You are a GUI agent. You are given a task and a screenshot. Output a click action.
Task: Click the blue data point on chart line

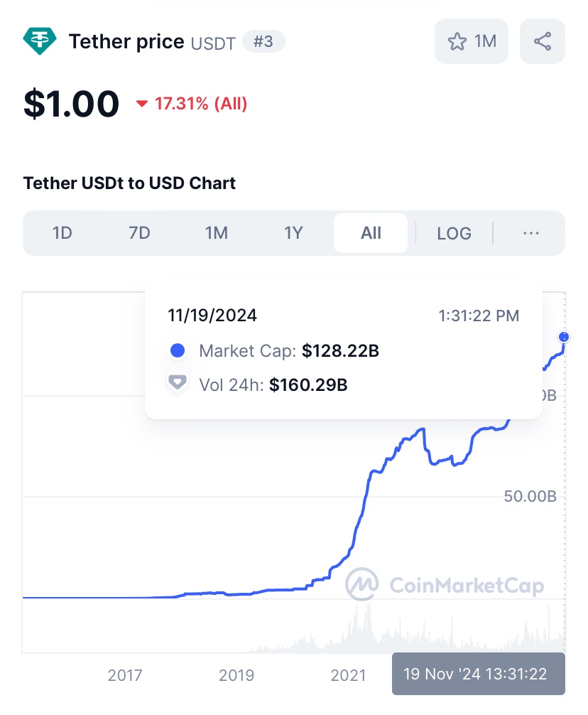tap(564, 336)
